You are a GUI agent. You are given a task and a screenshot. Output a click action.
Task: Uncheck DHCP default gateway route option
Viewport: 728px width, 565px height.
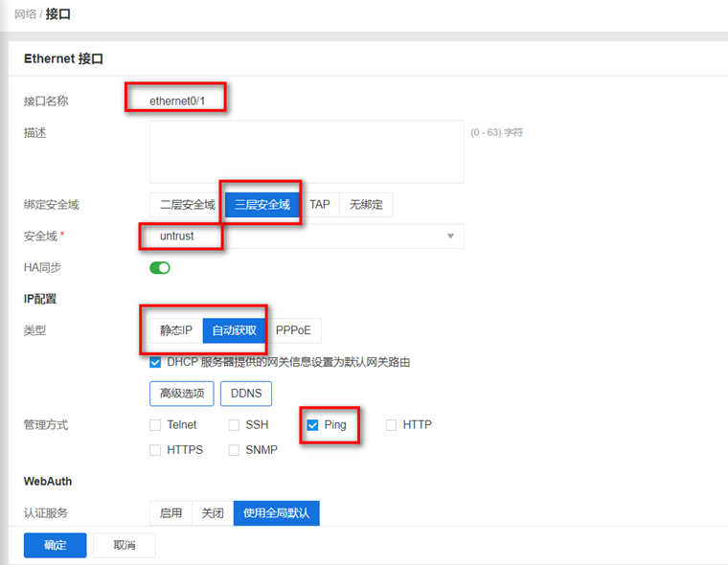coord(156,362)
